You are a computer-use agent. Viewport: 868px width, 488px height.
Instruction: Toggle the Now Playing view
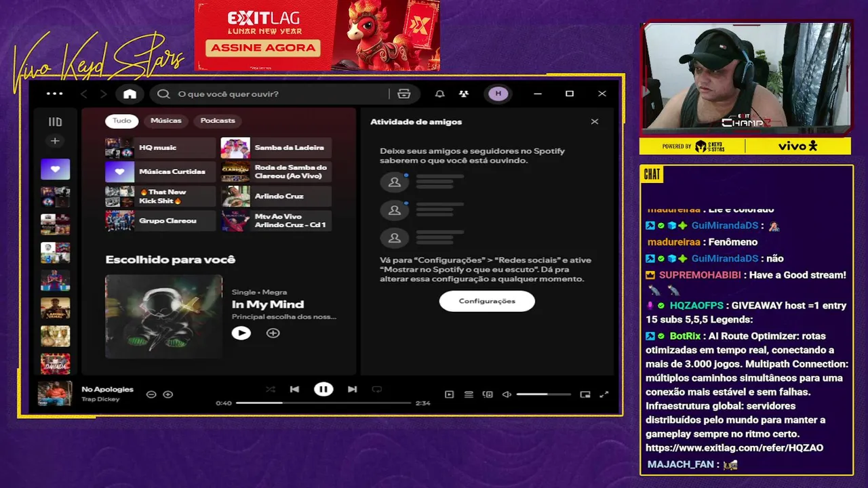tap(449, 394)
